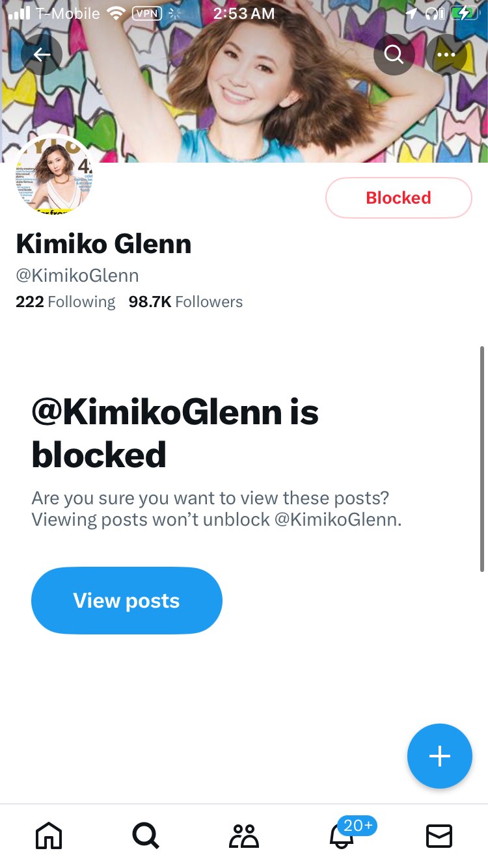Check notifications bell with 20+ badge
Screen dimensions: 488x868
[x=342, y=835]
